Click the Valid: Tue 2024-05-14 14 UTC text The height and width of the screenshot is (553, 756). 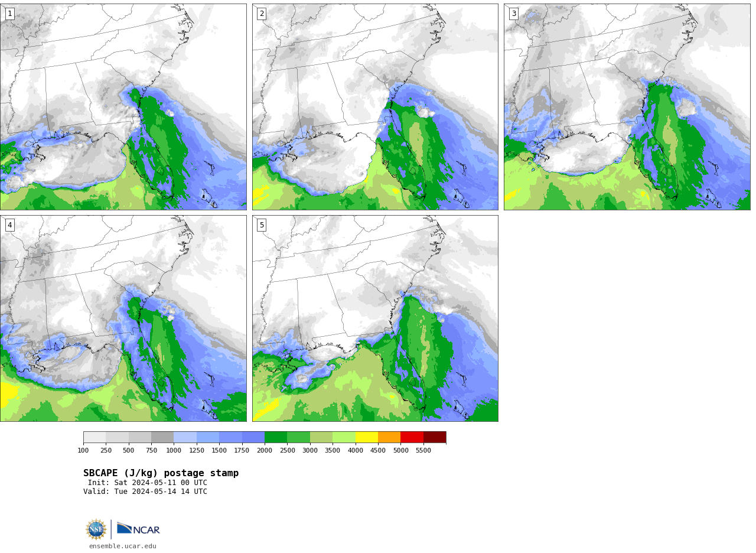[x=145, y=492]
